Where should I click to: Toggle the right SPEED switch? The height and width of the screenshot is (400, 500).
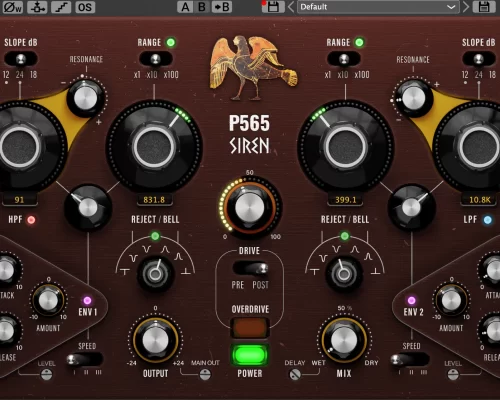411,360
